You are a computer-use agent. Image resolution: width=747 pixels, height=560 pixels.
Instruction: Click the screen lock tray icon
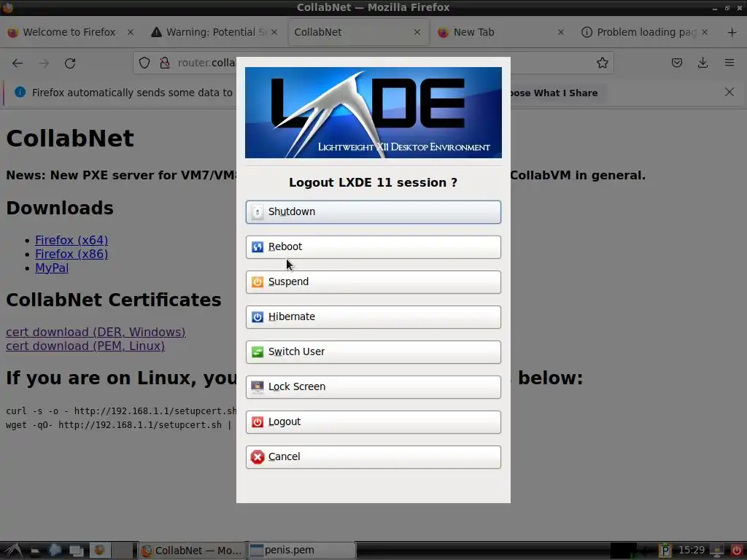pyautogui.click(x=717, y=551)
